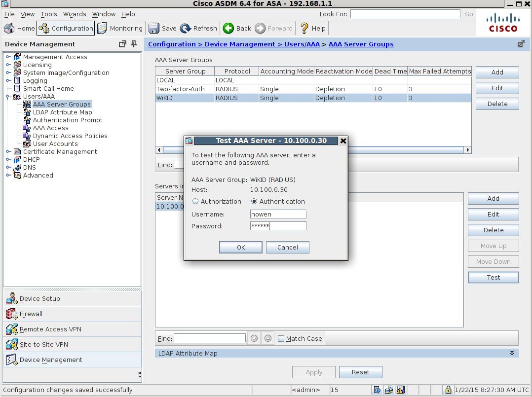Viewport: 532px width, 397px height.
Task: Click OK in the Test AAA Server dialog
Action: pyautogui.click(x=240, y=247)
